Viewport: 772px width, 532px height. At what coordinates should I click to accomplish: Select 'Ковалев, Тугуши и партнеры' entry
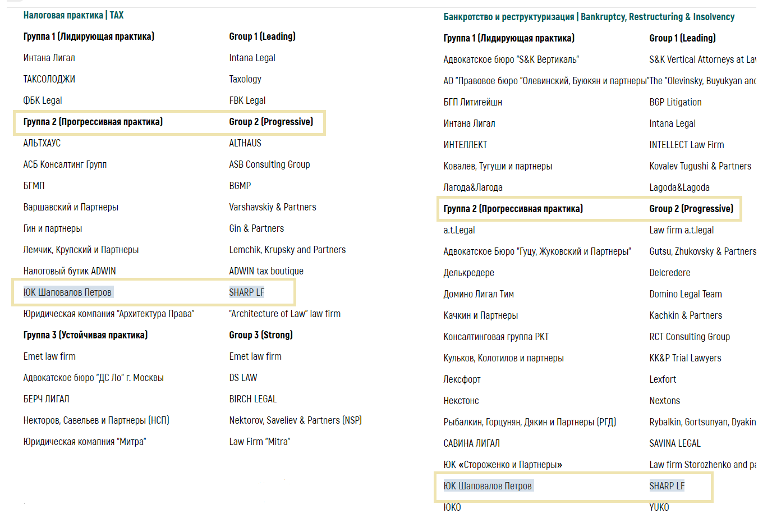[498, 166]
